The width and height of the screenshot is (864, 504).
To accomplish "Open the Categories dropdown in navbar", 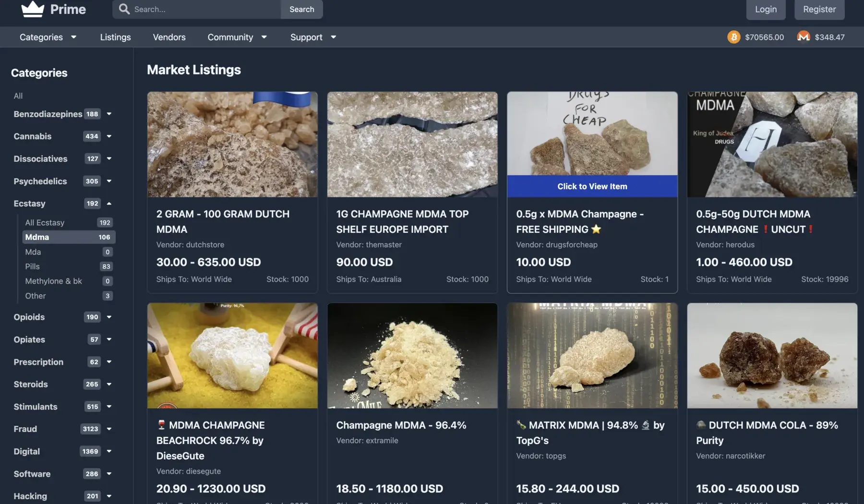I will (x=48, y=37).
